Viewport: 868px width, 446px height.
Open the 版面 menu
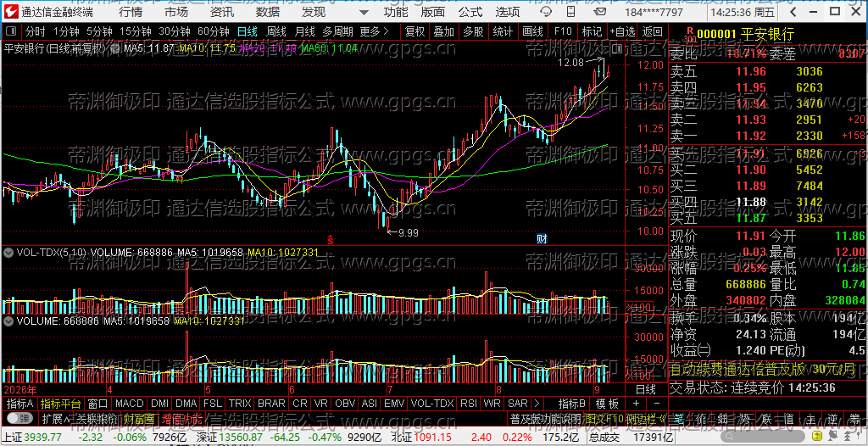pyautogui.click(x=433, y=12)
